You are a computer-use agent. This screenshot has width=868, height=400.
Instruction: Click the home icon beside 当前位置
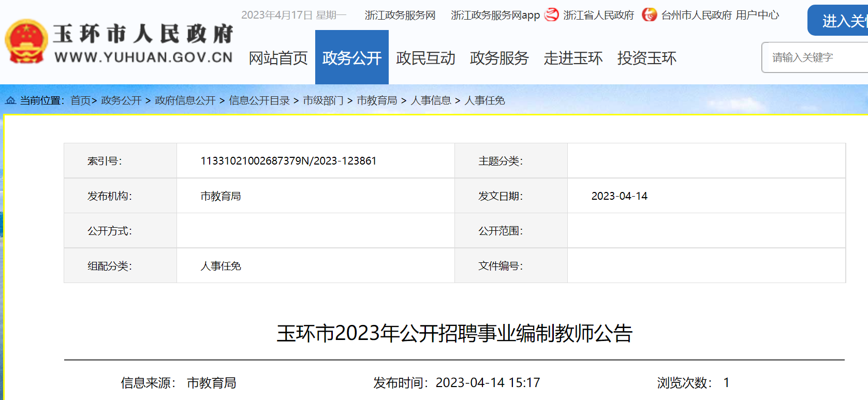tap(10, 100)
